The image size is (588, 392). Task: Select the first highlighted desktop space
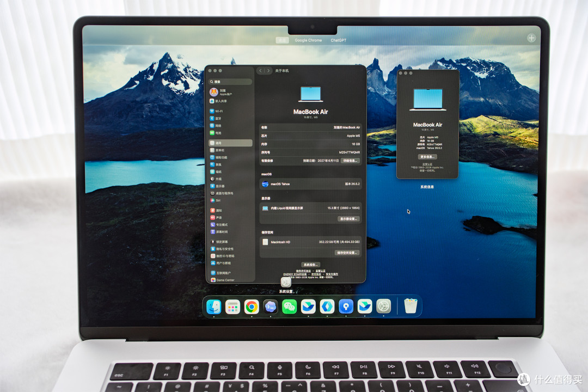(282, 40)
